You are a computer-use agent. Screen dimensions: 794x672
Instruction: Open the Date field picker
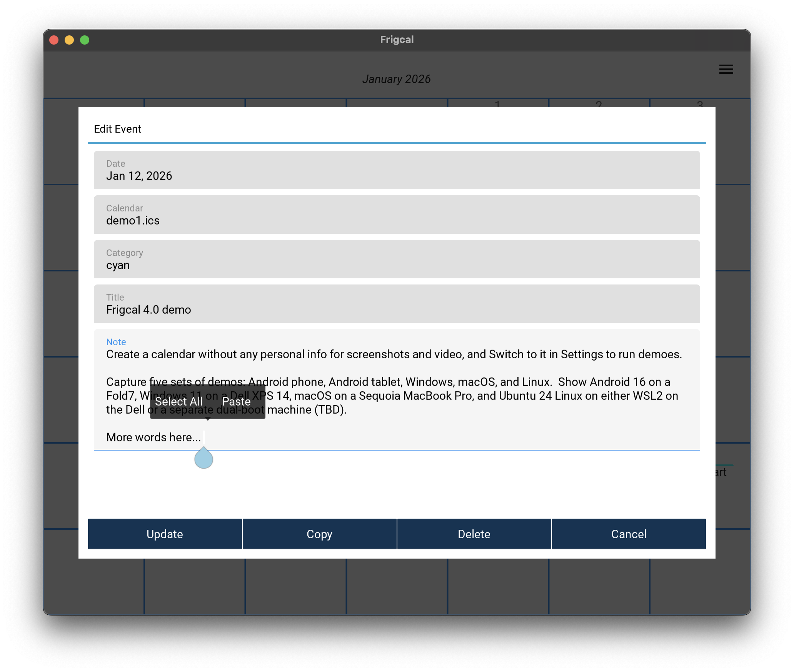396,170
